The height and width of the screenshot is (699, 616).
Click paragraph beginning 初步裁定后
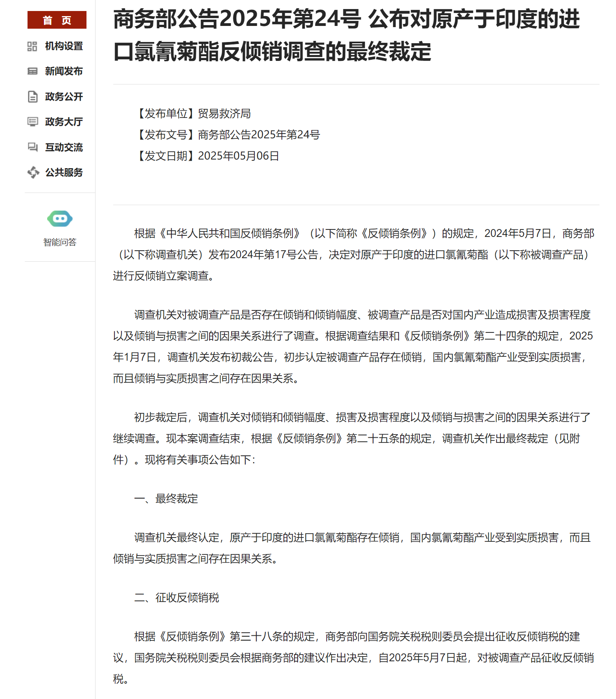(x=352, y=438)
